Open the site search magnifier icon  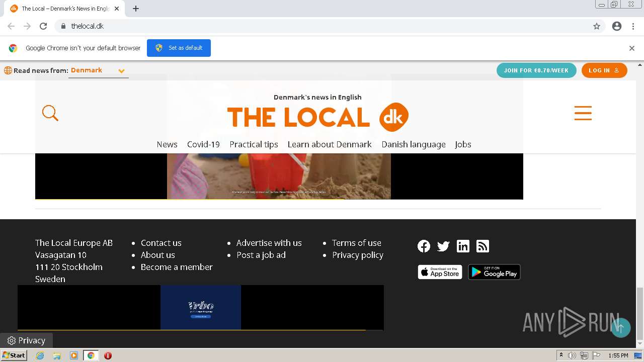click(x=50, y=113)
